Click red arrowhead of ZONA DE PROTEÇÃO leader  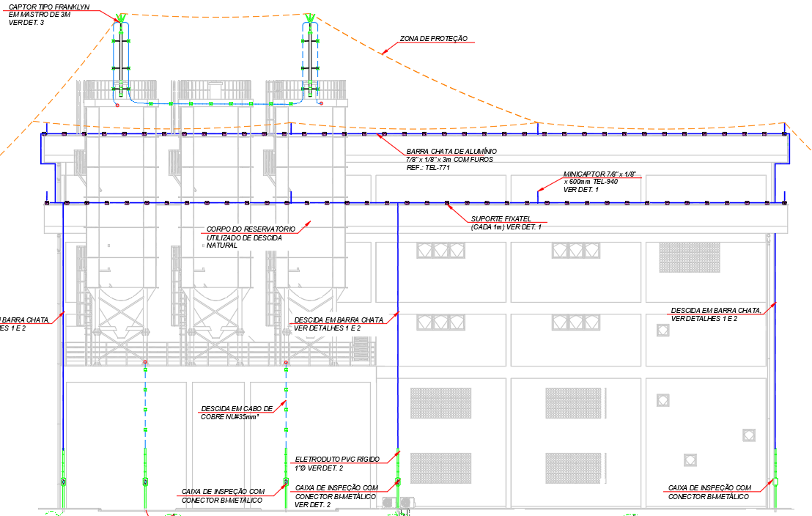(x=385, y=51)
